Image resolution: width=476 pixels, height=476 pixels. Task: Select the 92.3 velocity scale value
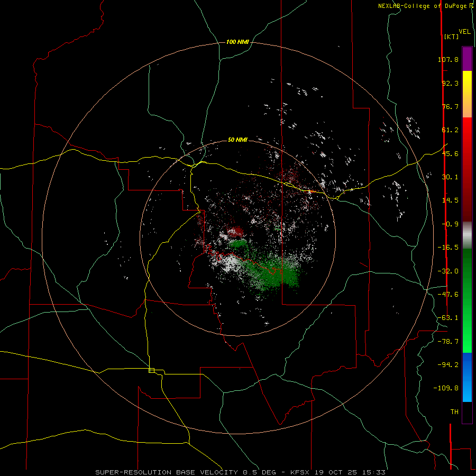(x=450, y=83)
